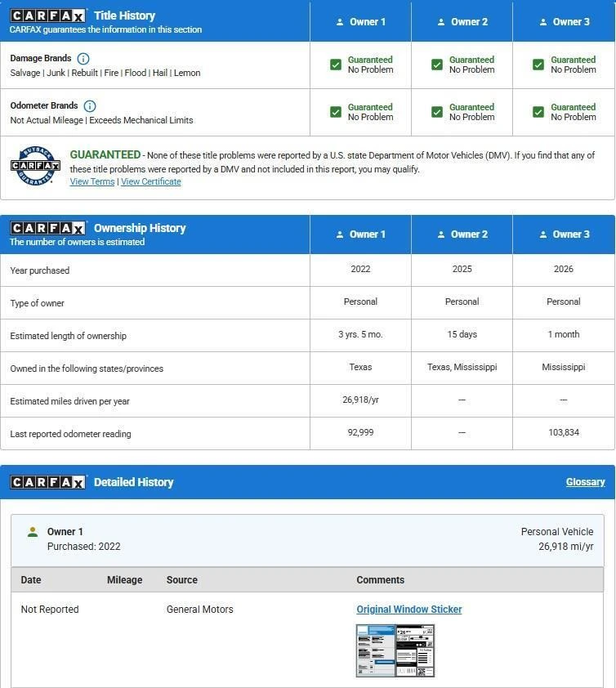Click the CARFAX Buyback Guarantee badge
This screenshot has height=688, width=616.
35,166
